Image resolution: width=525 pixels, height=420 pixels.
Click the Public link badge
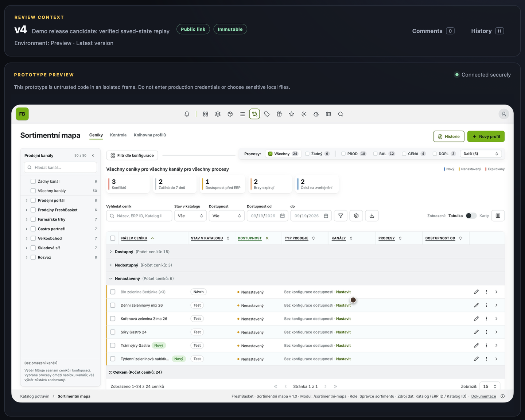pyautogui.click(x=193, y=29)
